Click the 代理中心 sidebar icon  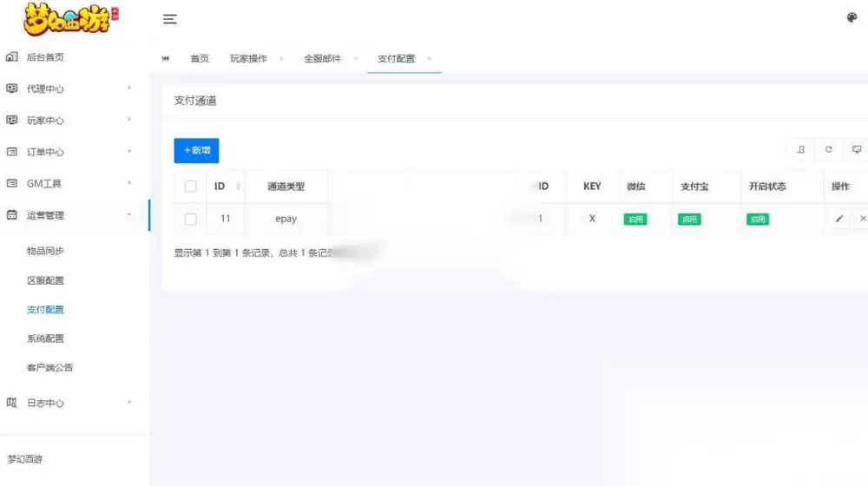[x=11, y=88]
